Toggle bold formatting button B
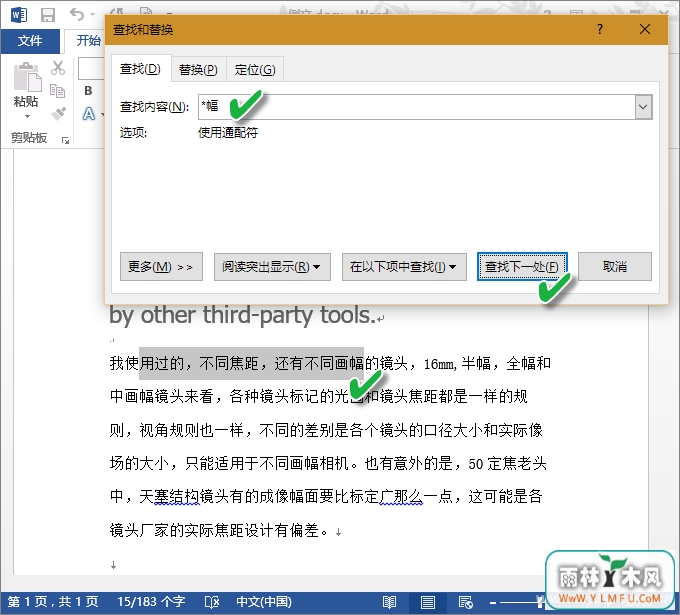Image resolution: width=680 pixels, height=615 pixels. pyautogui.click(x=88, y=91)
